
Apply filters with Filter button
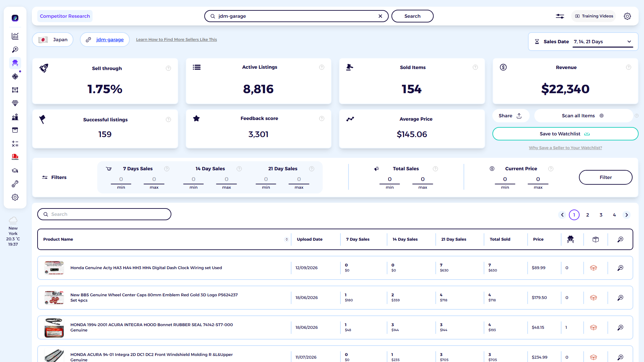point(605,177)
